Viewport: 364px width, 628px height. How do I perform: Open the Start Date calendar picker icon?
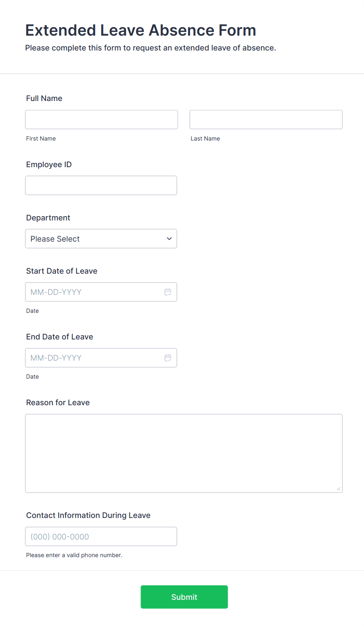(x=168, y=292)
